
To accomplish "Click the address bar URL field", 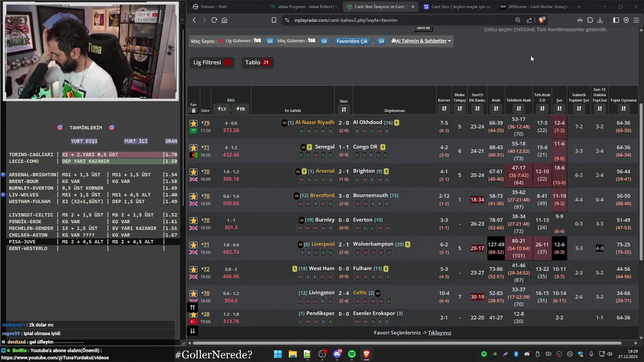I will click(x=397, y=20).
